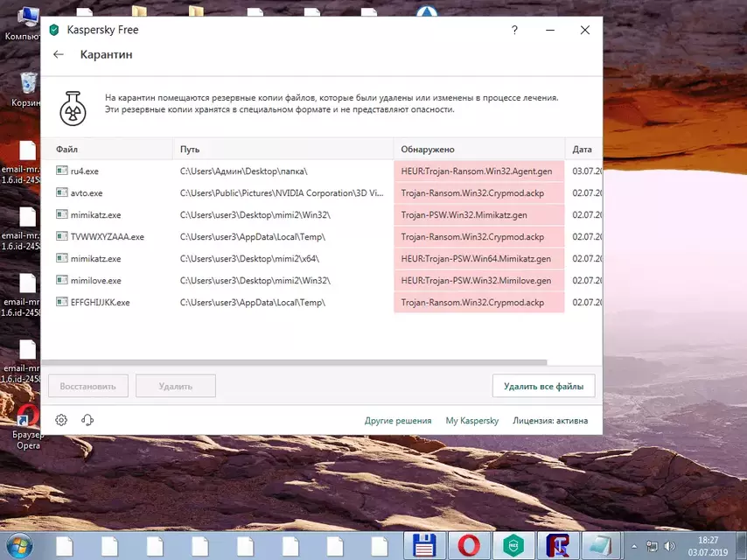
Task: Click the Восстановить button
Action: [x=88, y=386]
